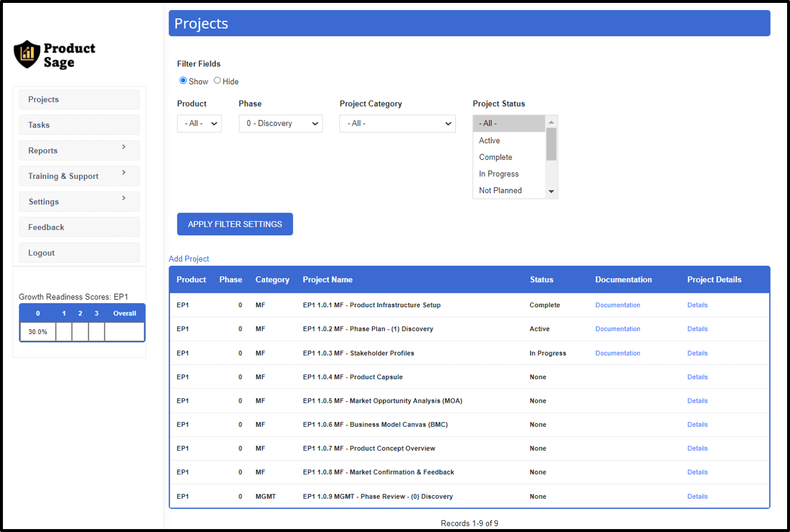
Task: Open the Product filter dropdown
Action: (199, 123)
